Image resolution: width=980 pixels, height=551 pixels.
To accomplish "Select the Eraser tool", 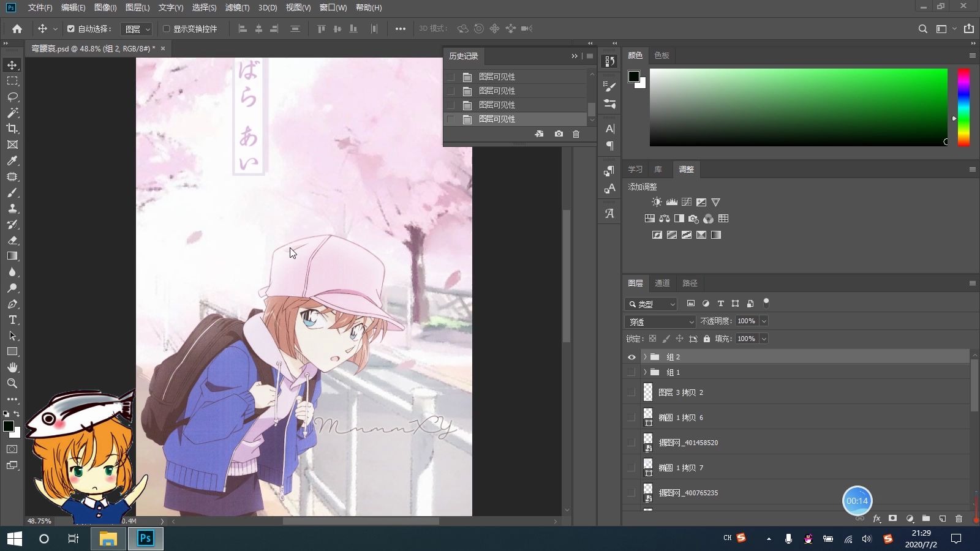I will [x=12, y=240].
